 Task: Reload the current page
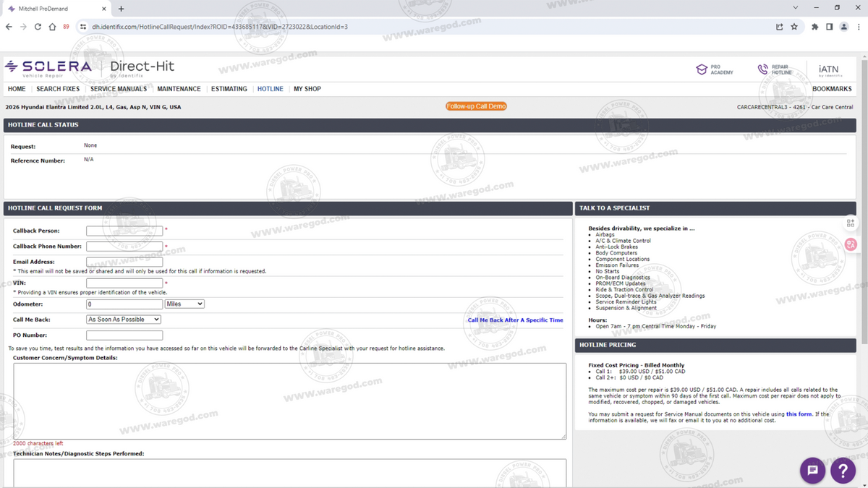tap(38, 27)
